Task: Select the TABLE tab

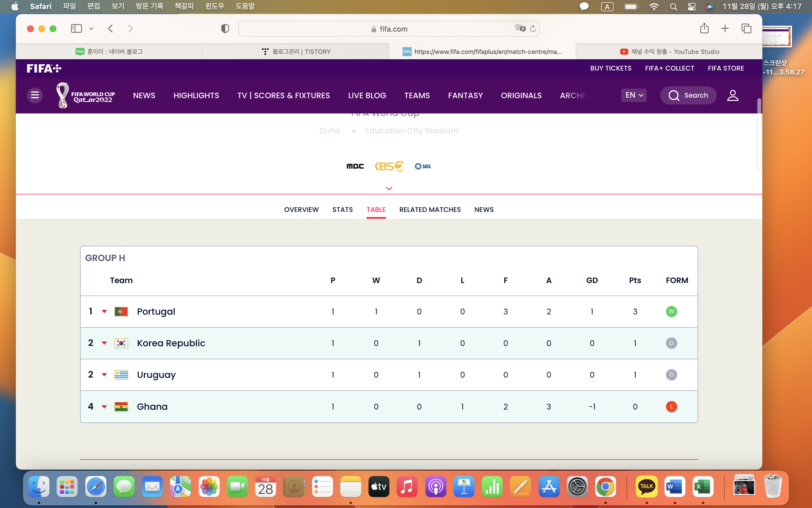Action: pos(376,210)
